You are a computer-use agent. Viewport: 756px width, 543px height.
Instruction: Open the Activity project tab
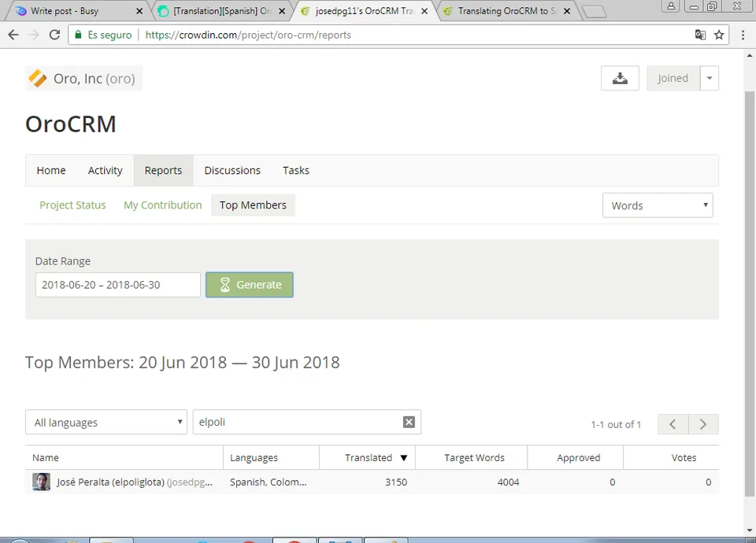[105, 170]
